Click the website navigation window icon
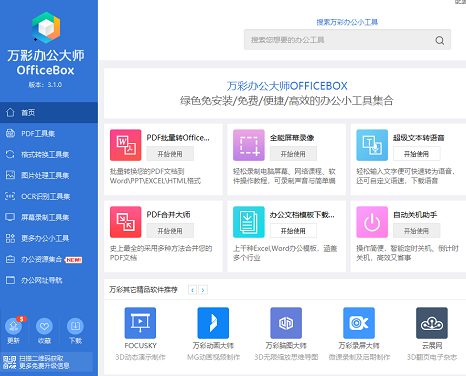This screenshot has width=466, height=376. tap(10, 280)
